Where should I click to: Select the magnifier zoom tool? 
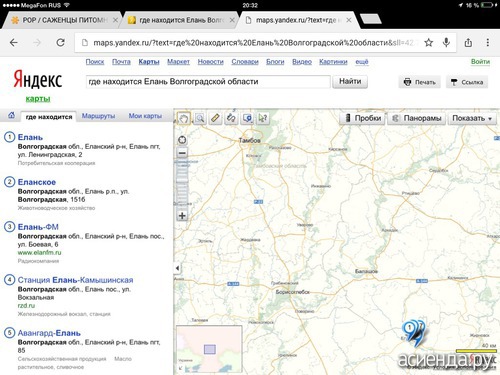coord(200,118)
